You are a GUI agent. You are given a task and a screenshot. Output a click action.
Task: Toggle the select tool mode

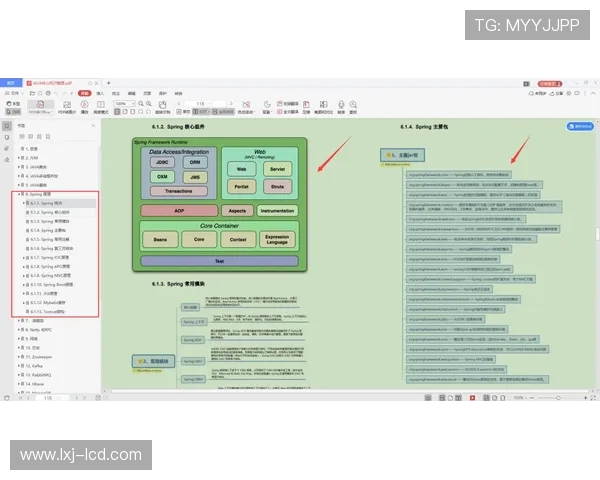(x=13, y=112)
